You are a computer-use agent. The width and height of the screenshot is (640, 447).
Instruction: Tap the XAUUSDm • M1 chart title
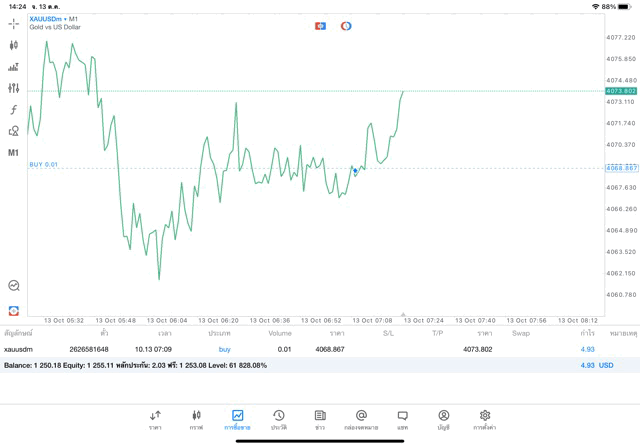click(x=54, y=18)
